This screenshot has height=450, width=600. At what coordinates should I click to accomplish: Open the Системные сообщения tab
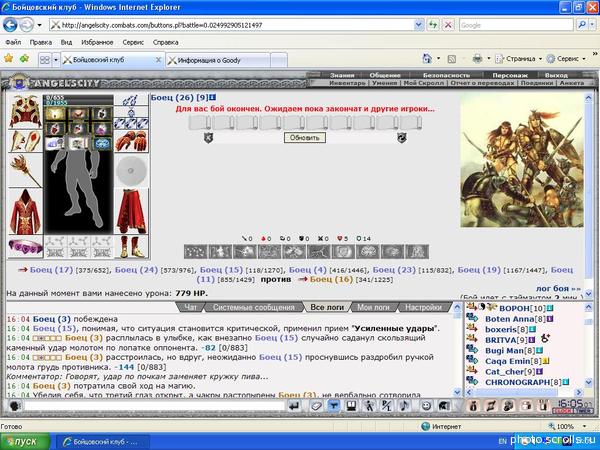click(254, 307)
